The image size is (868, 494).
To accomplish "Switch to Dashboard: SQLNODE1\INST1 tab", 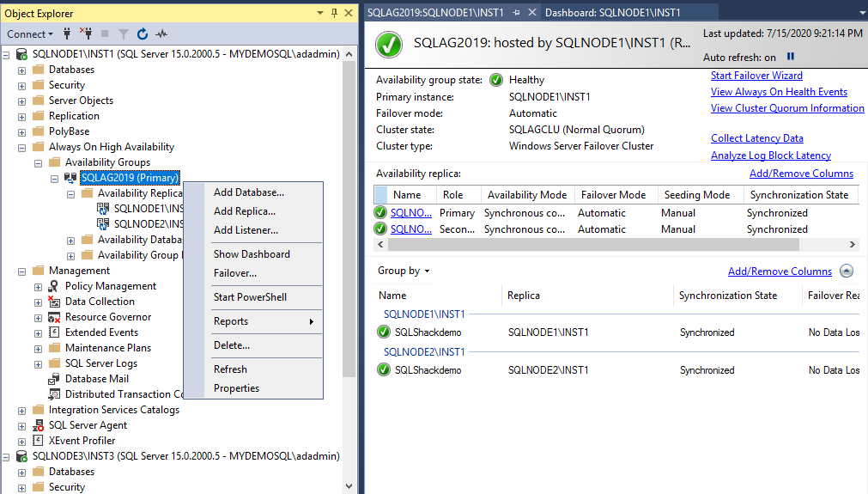I will [613, 12].
